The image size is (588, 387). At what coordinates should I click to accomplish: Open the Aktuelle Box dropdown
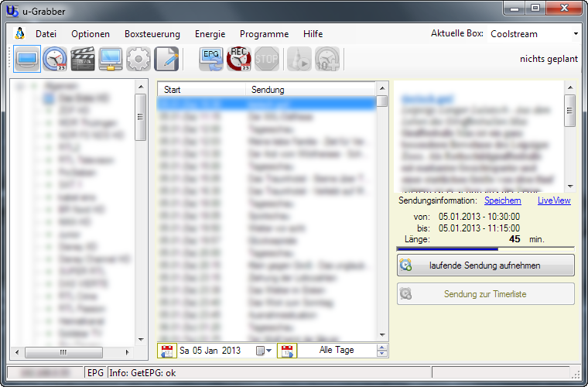(x=576, y=34)
